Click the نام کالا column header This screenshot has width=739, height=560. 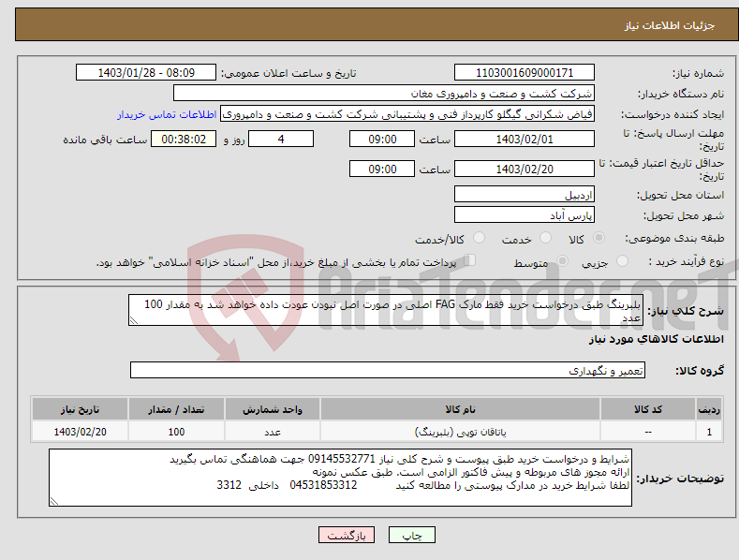(460, 409)
